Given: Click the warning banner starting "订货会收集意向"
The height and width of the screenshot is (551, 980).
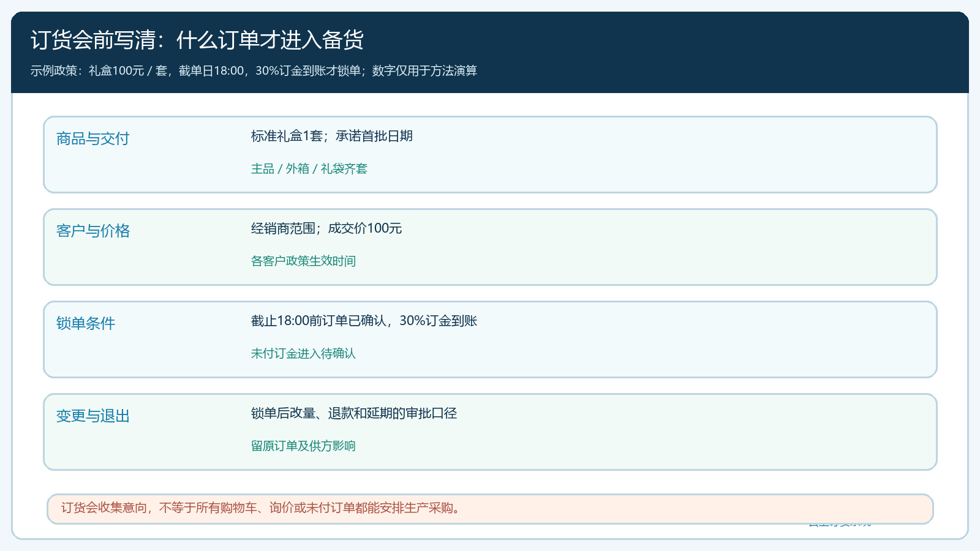Looking at the screenshot, I should click(490, 509).
